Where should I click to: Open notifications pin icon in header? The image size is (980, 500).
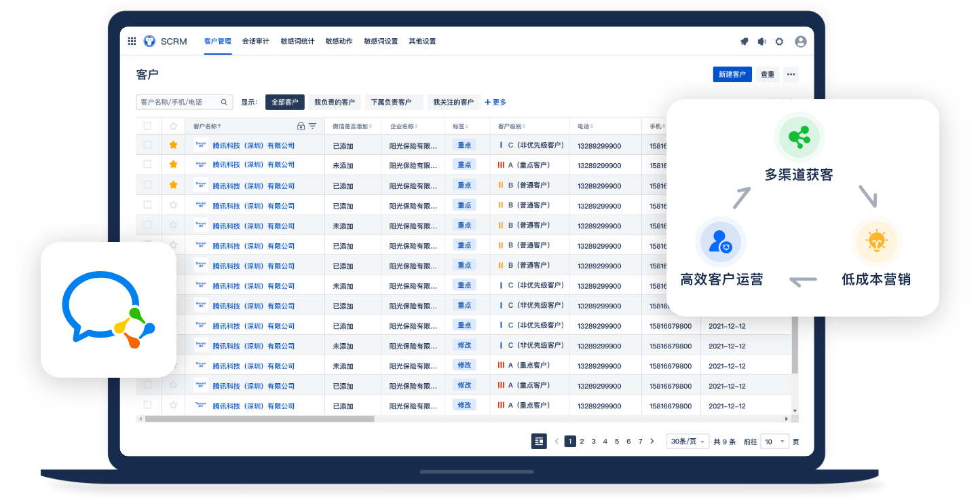tap(744, 41)
